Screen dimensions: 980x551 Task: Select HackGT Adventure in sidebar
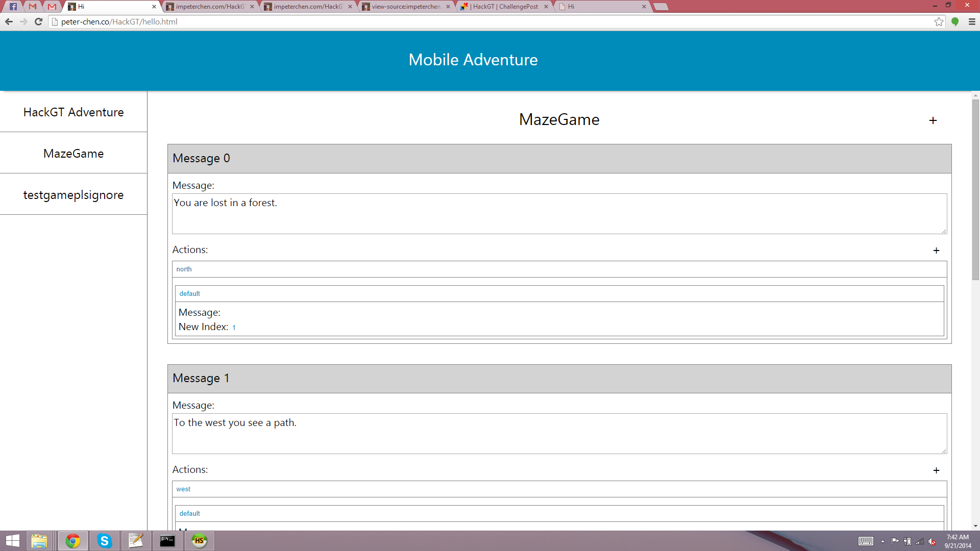[x=73, y=112]
